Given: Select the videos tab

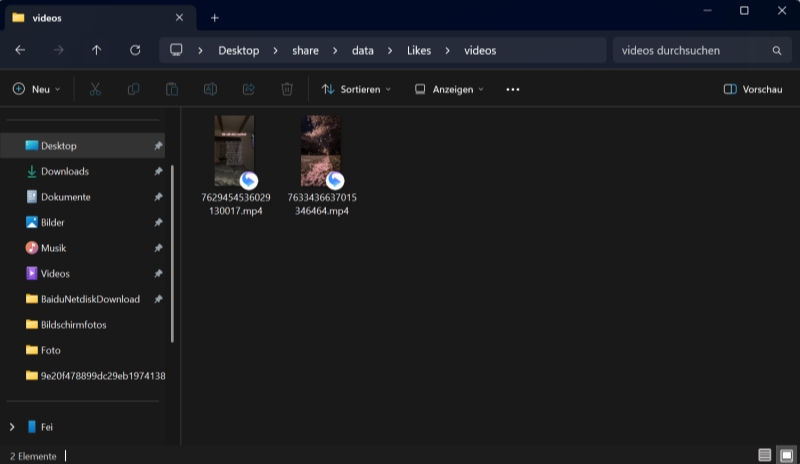Looking at the screenshot, I should tap(101, 18).
